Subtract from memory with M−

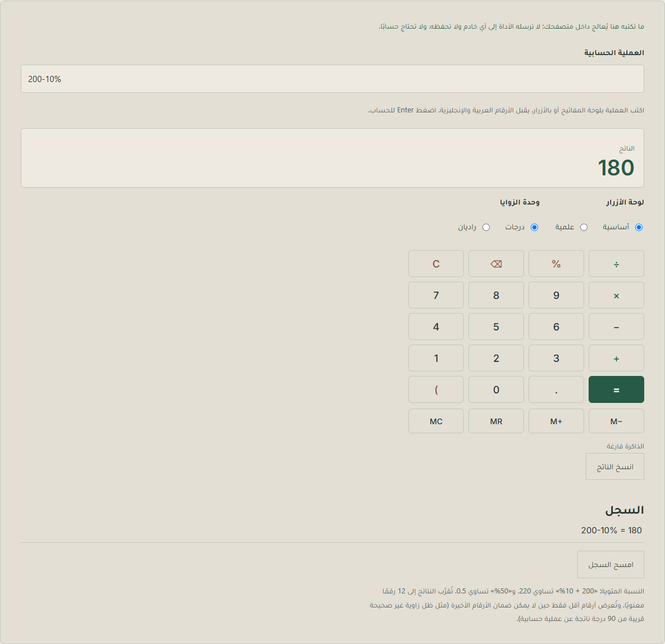click(616, 421)
